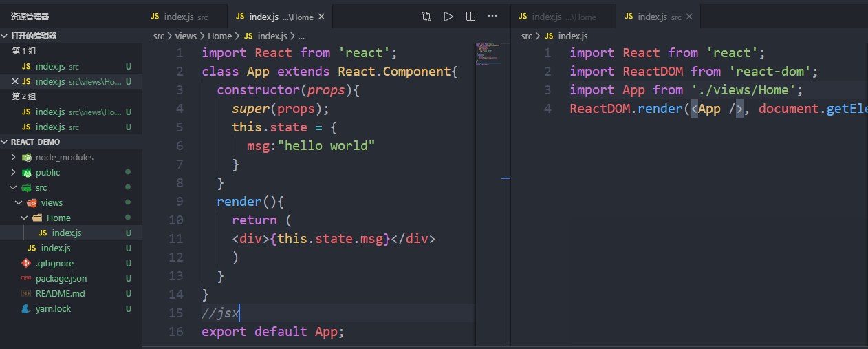Click line number 15 in left editor

pos(175,313)
